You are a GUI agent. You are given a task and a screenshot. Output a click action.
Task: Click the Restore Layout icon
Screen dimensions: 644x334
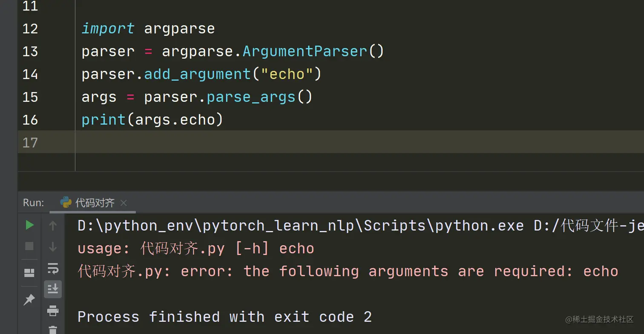[29, 273]
